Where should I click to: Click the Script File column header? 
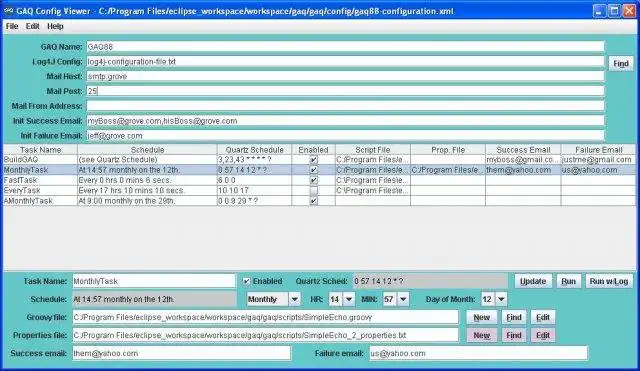tap(373, 150)
